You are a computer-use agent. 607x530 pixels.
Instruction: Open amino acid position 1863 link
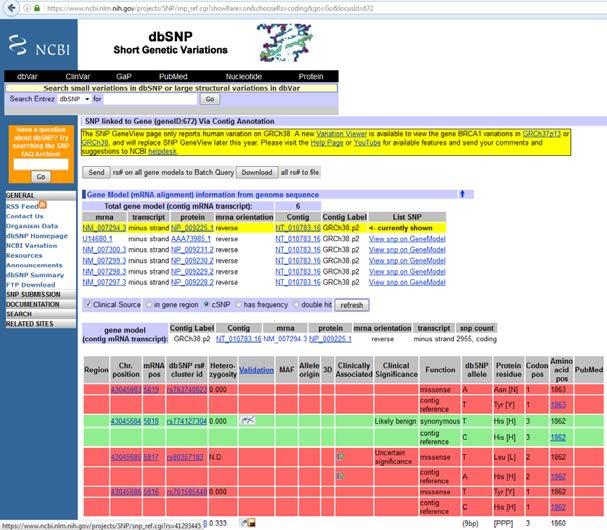pyautogui.click(x=558, y=405)
